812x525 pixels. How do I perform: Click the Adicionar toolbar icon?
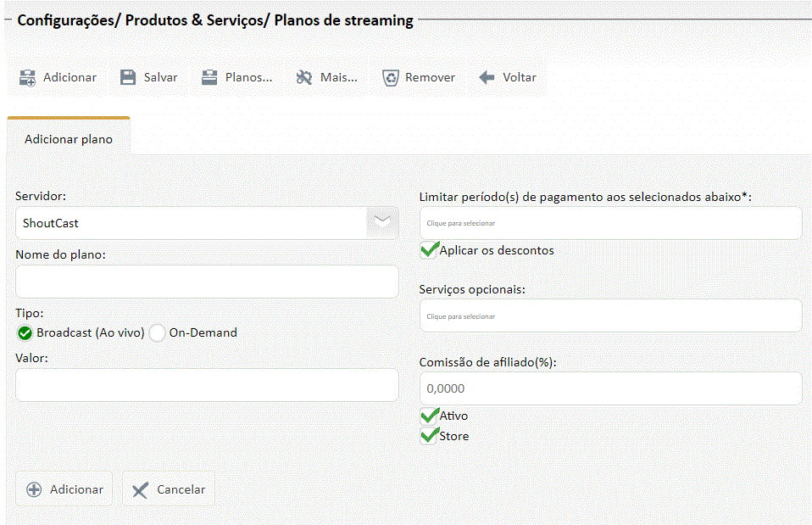pyautogui.click(x=27, y=77)
